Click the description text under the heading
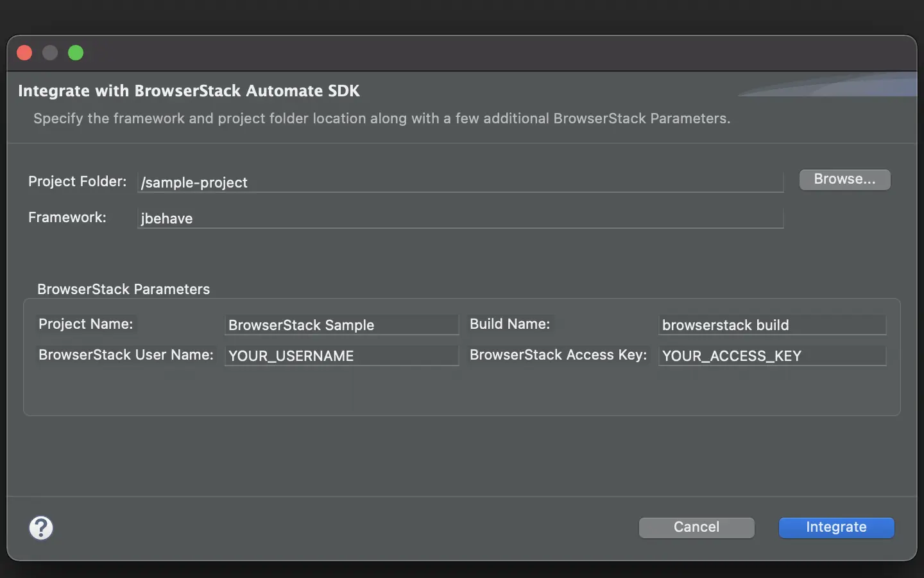Image resolution: width=924 pixels, height=578 pixels. (382, 119)
